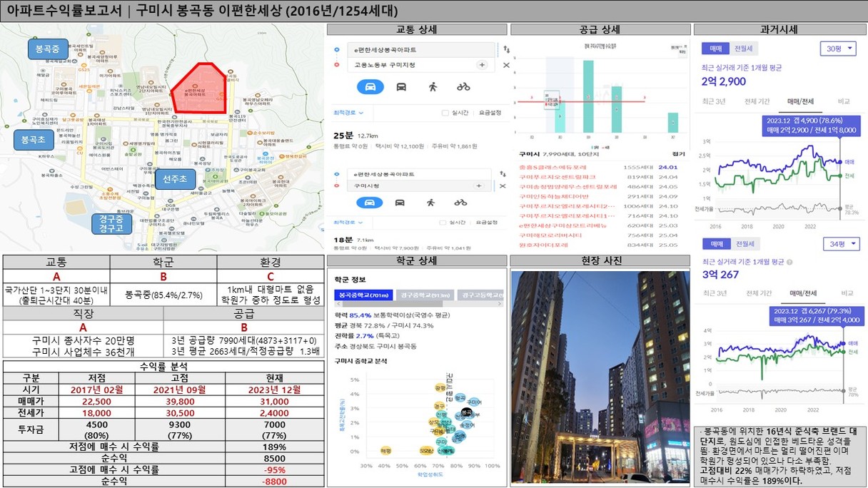Click 요금설정 in 구미시청 route
This screenshot has height=488, width=868.
tap(487, 222)
